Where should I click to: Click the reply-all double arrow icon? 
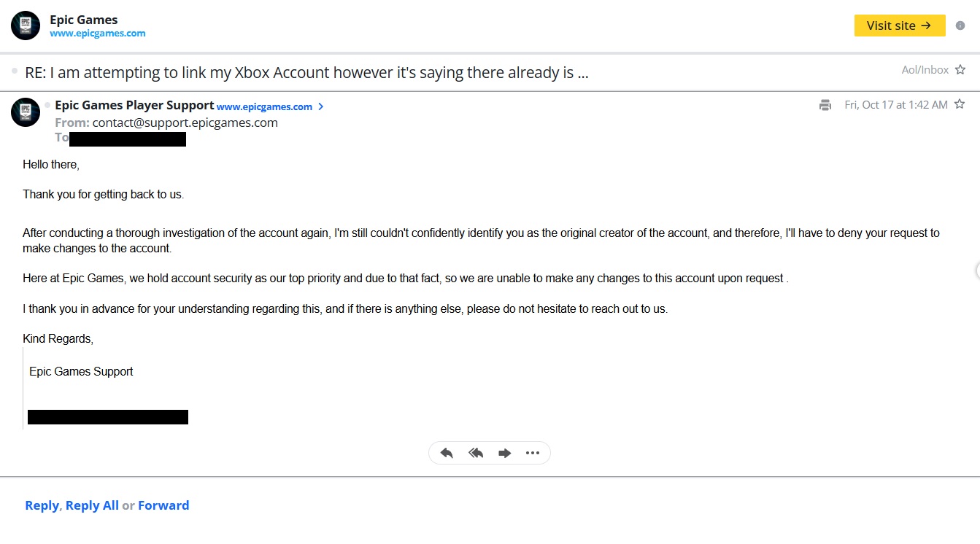[x=476, y=453]
